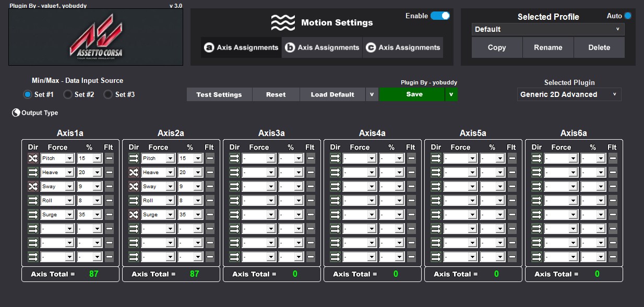Select Set #3 data input source

tap(108, 94)
